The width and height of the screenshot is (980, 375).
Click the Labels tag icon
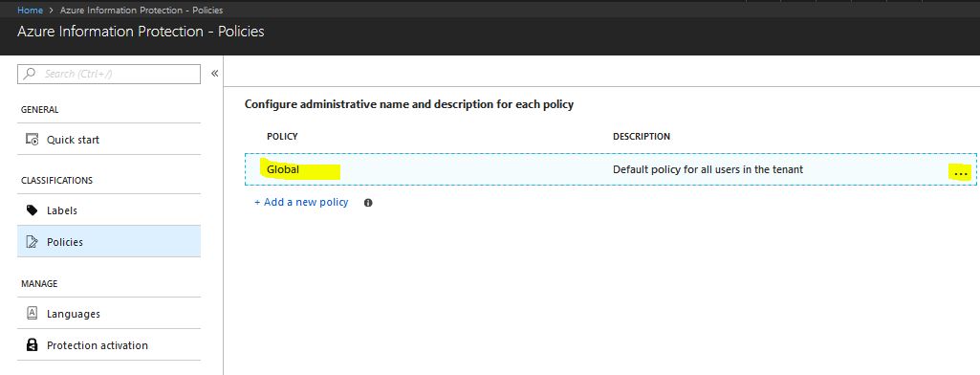[x=32, y=210]
